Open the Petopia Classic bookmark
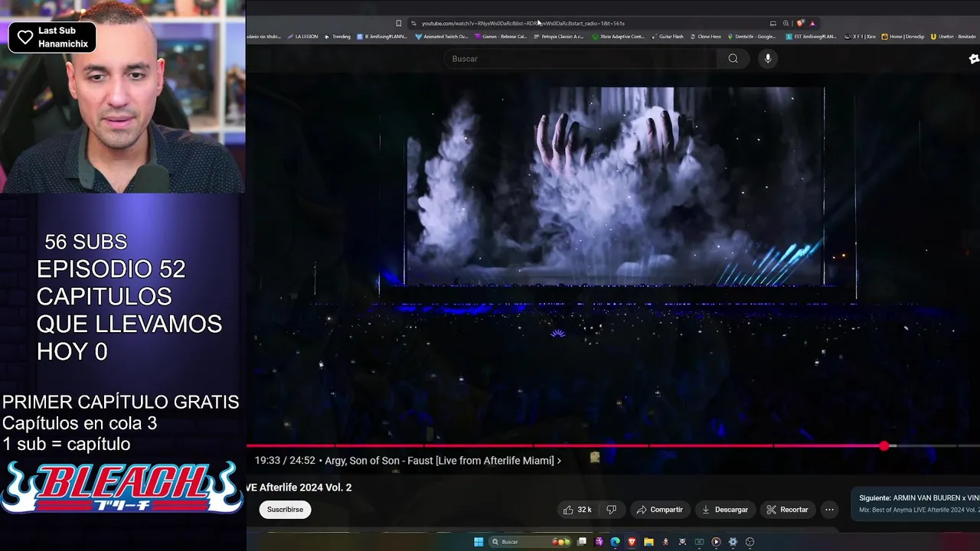Screen dimensions: 980x551 pos(558,37)
